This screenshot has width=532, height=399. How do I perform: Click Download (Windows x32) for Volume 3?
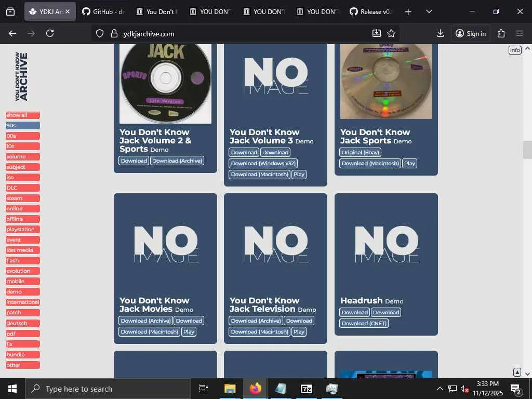click(x=263, y=164)
